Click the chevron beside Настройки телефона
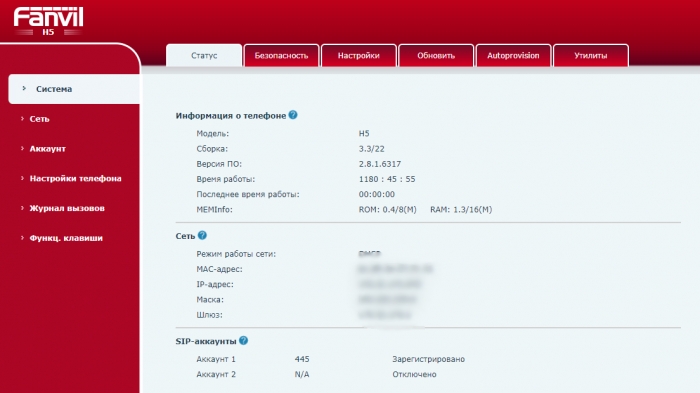The width and height of the screenshot is (700, 393). pyautogui.click(x=22, y=178)
